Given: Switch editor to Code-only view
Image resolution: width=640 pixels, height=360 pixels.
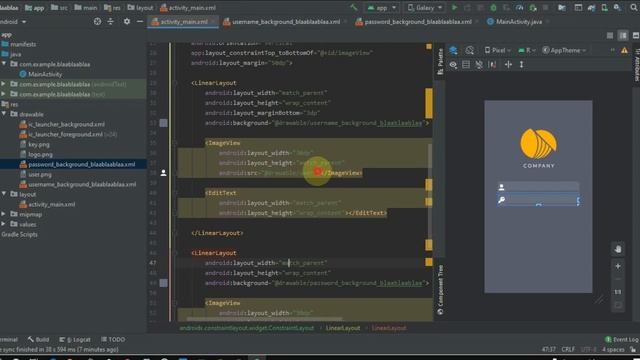Looking at the screenshot, I should pyautogui.click(x=610, y=36).
